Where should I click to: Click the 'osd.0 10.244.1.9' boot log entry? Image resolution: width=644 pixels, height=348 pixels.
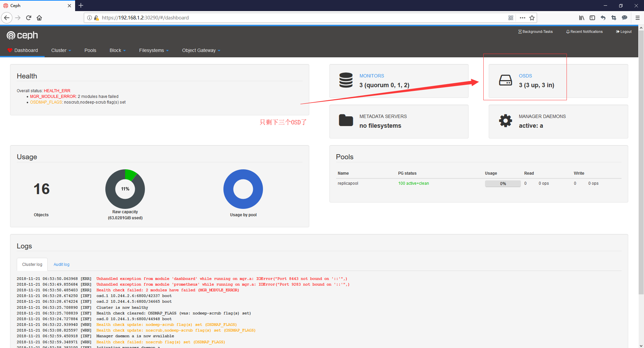[134, 319]
